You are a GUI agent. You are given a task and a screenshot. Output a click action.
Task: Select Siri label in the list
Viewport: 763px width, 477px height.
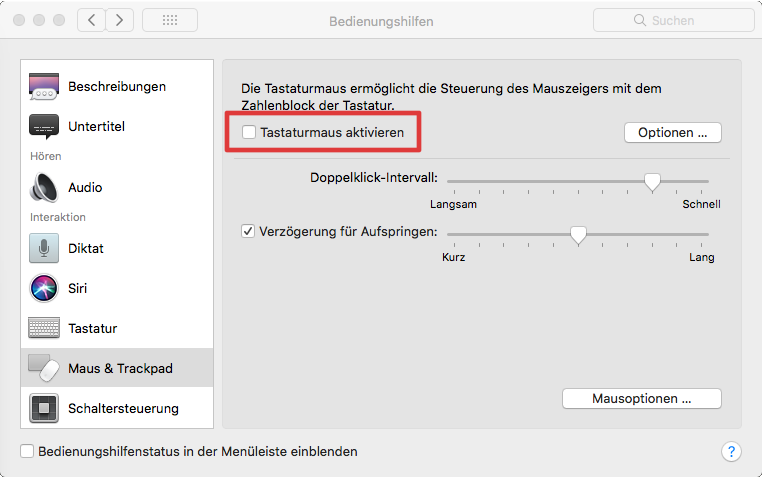tap(77, 288)
